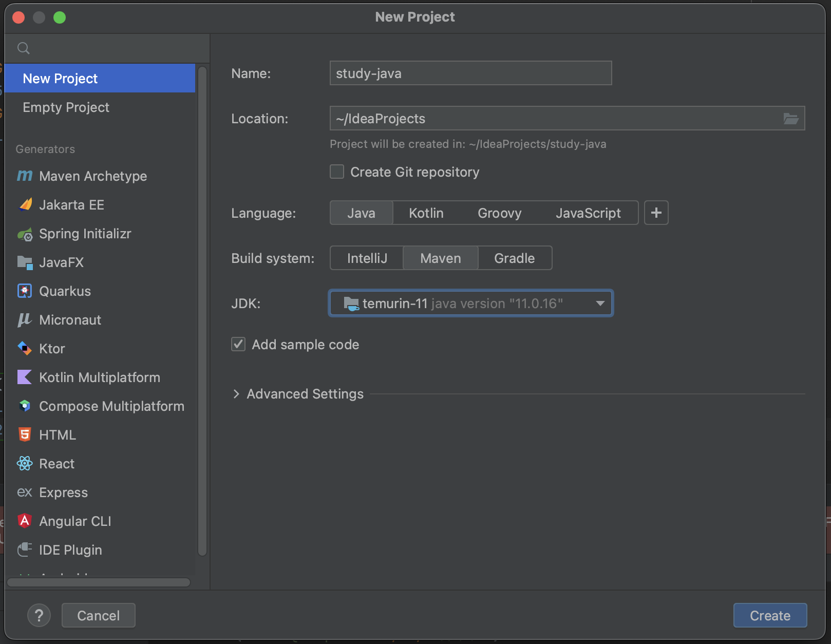Click the Compose Multiplatform icon
This screenshot has height=644, width=831.
(25, 406)
